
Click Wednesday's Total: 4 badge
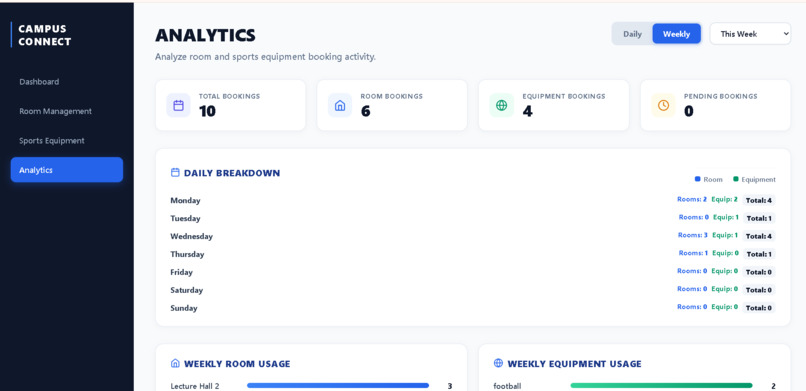759,236
